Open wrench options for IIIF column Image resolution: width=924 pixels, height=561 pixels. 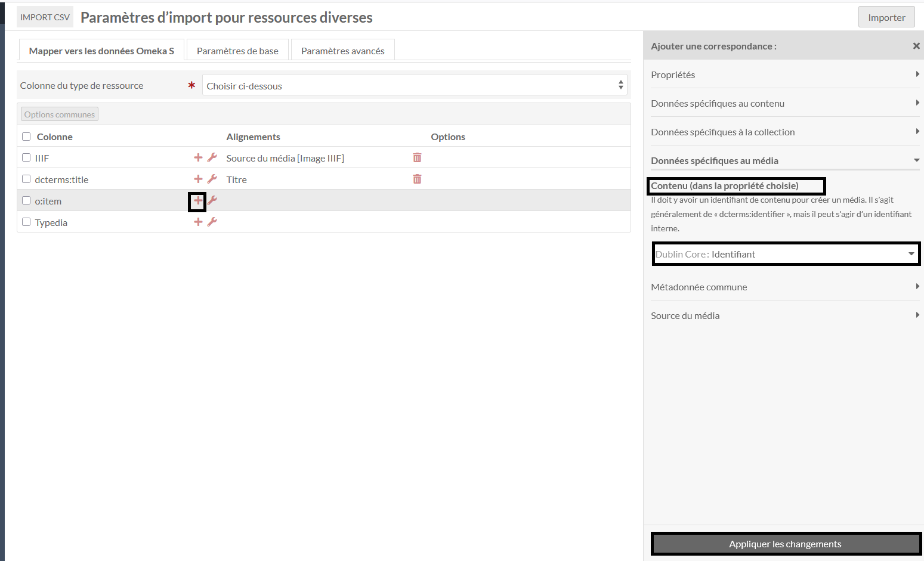[x=212, y=158]
